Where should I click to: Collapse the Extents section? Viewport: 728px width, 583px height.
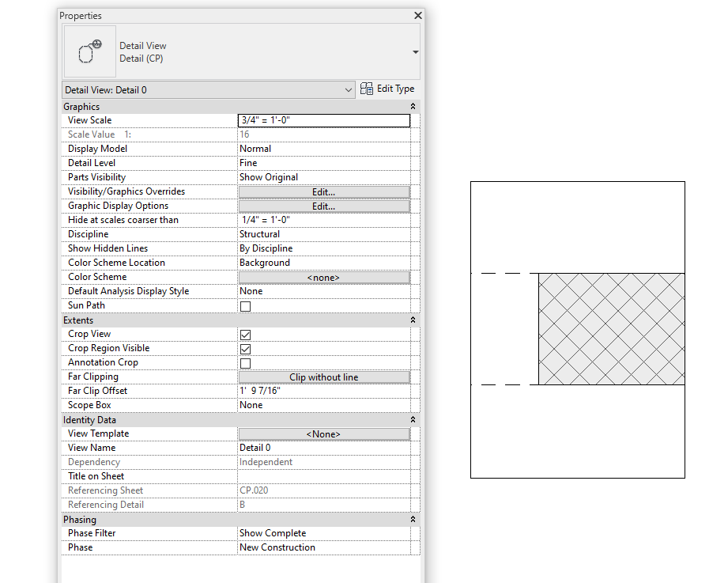coord(412,320)
